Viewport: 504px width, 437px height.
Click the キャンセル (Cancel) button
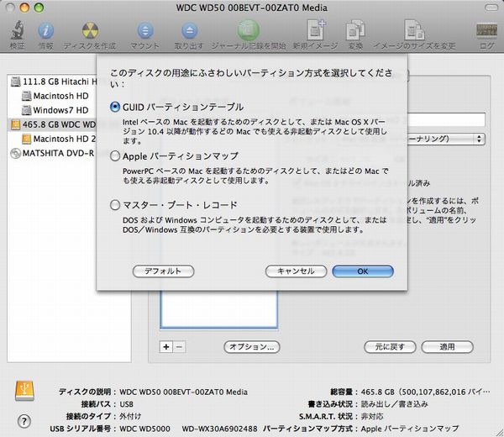296,271
